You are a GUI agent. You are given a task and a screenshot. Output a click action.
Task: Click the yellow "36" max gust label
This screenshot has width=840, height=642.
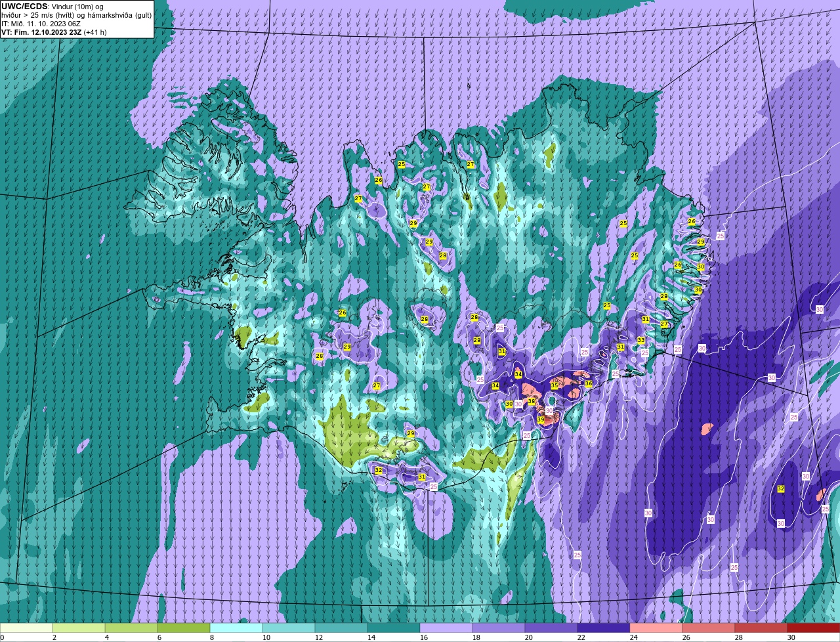tap(589, 383)
